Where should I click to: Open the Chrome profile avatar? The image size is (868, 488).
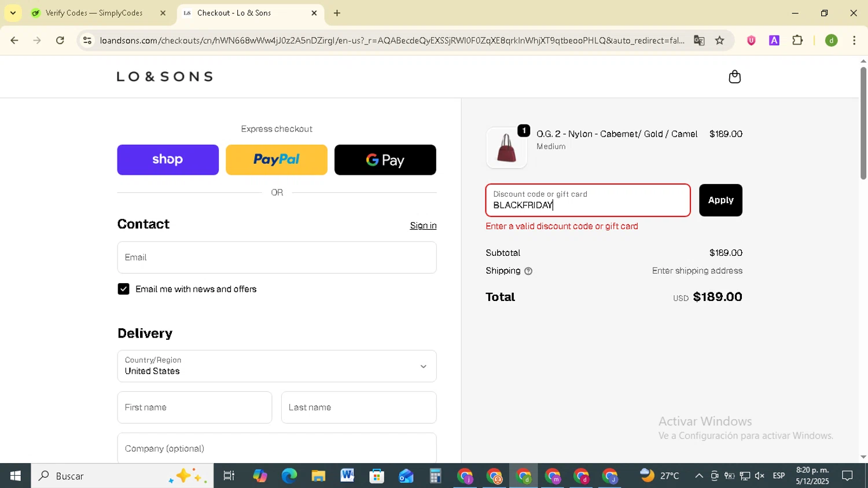832,41
